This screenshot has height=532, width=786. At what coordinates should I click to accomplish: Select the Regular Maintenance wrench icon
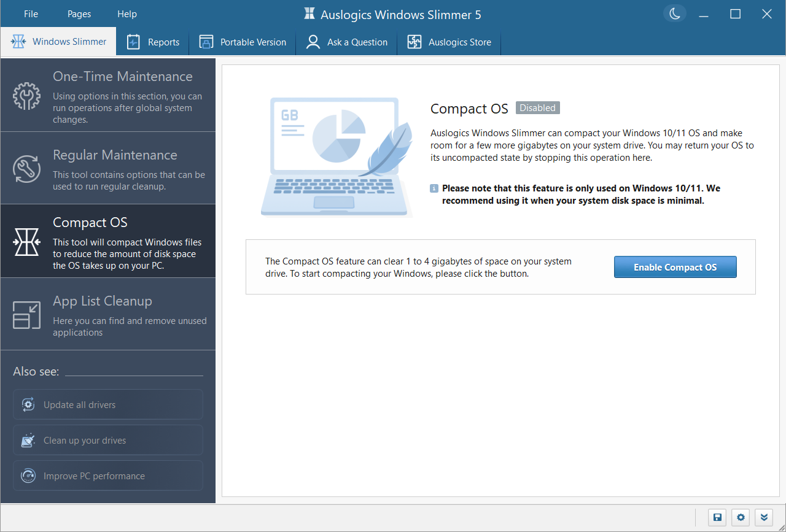point(27,161)
